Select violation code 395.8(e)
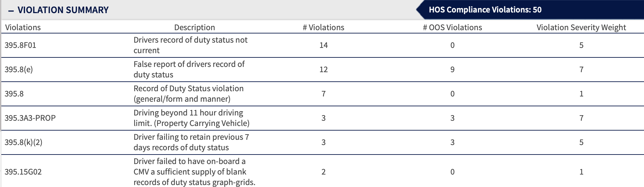644x187 pixels. click(x=19, y=70)
